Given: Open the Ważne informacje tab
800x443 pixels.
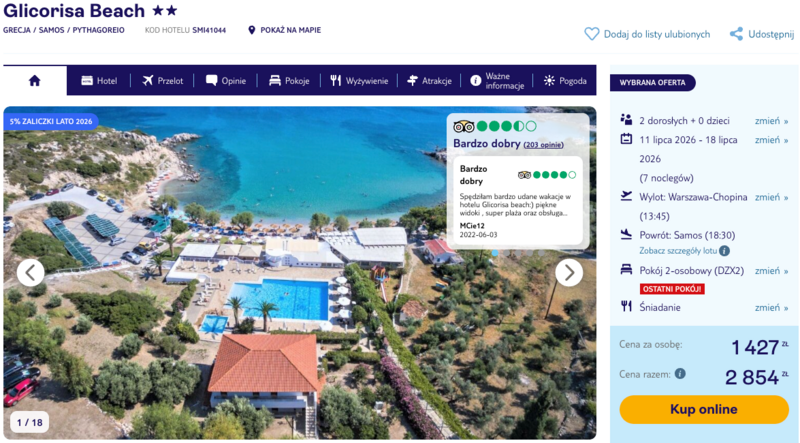Looking at the screenshot, I should 497,81.
